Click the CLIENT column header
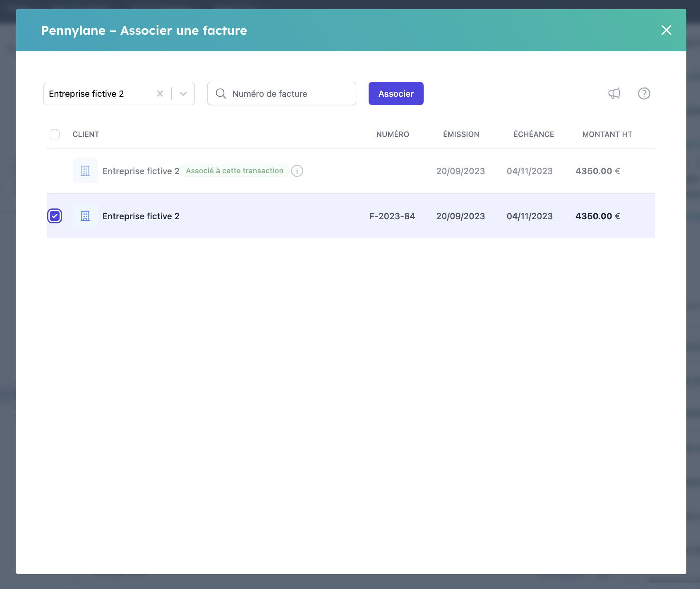This screenshot has width=700, height=589. click(86, 134)
